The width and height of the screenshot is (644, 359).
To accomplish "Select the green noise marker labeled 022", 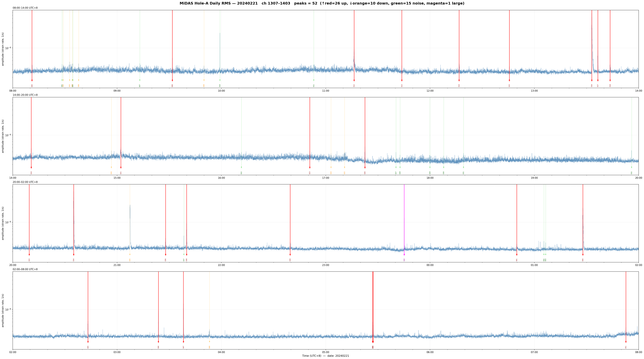I will 241,167.
